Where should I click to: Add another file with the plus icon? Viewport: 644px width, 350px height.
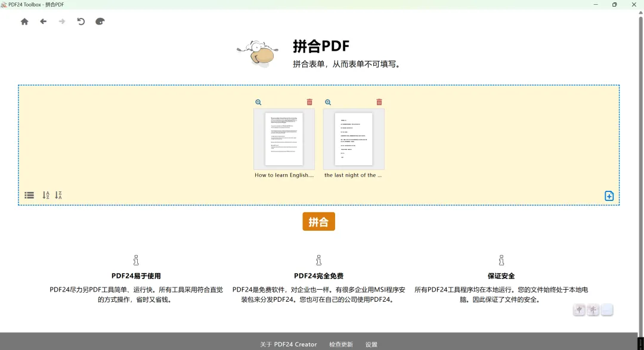click(x=609, y=196)
